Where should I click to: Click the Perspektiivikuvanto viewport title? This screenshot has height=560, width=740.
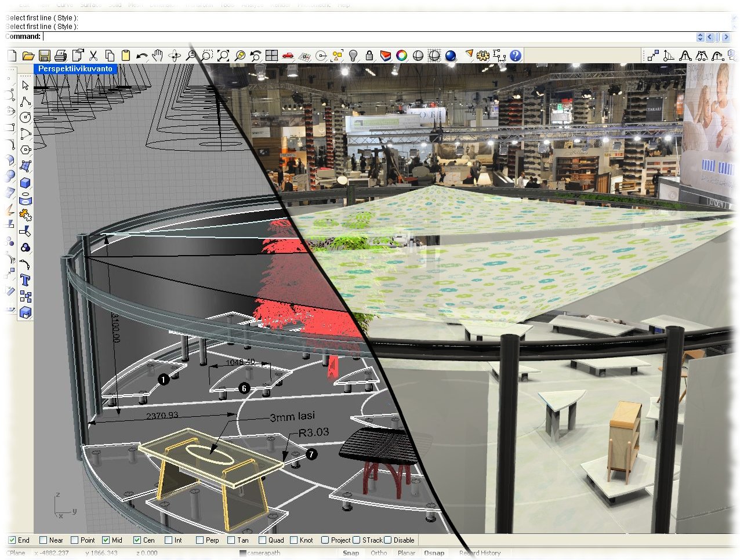75,68
